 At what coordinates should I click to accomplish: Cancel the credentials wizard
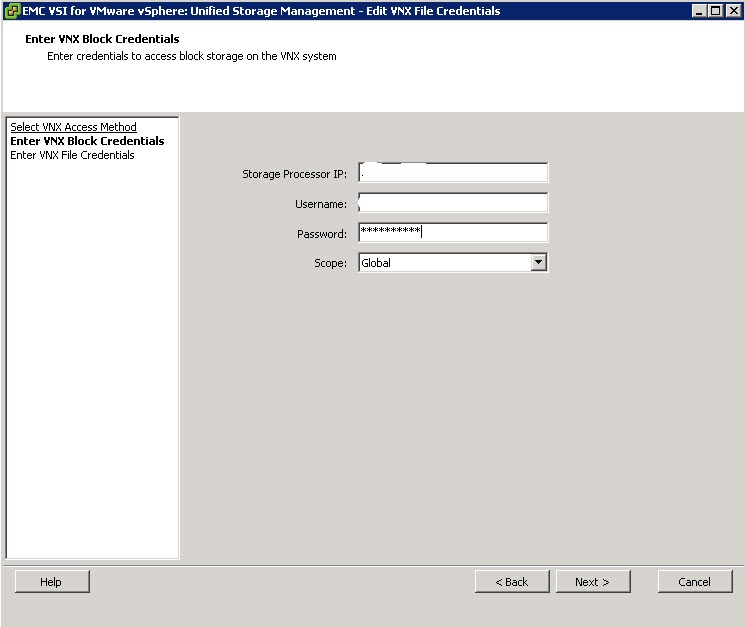[695, 582]
